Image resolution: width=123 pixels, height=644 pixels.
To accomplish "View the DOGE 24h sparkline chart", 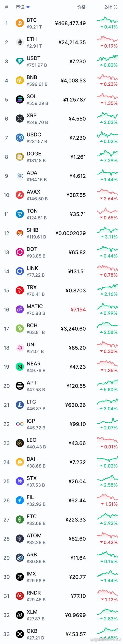I will click(107, 153).
